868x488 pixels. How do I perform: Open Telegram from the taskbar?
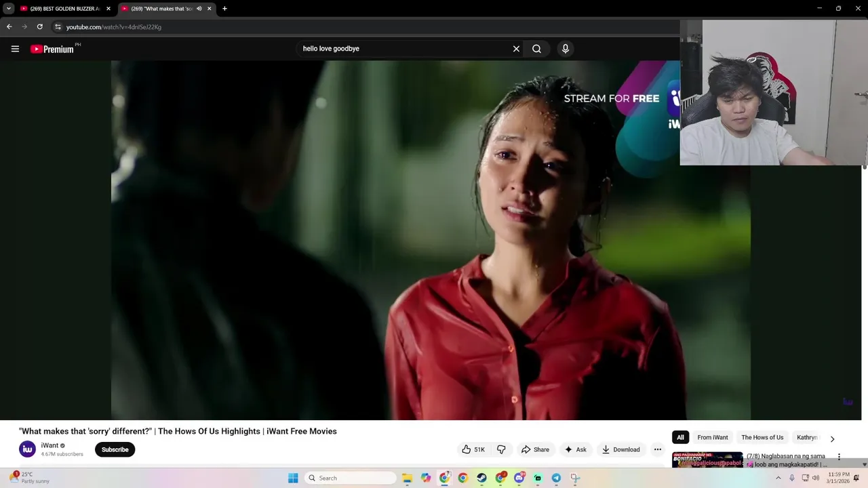click(556, 478)
